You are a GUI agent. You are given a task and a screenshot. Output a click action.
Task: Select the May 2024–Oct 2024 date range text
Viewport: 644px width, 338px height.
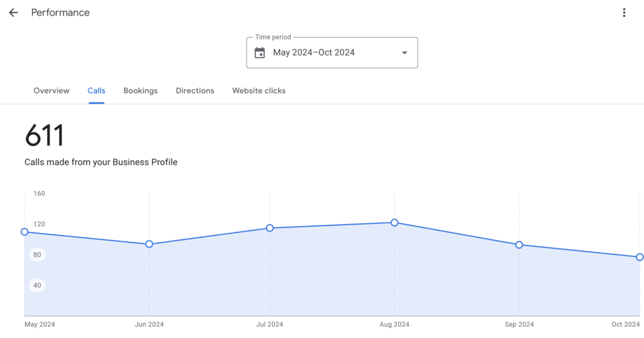[x=314, y=53]
